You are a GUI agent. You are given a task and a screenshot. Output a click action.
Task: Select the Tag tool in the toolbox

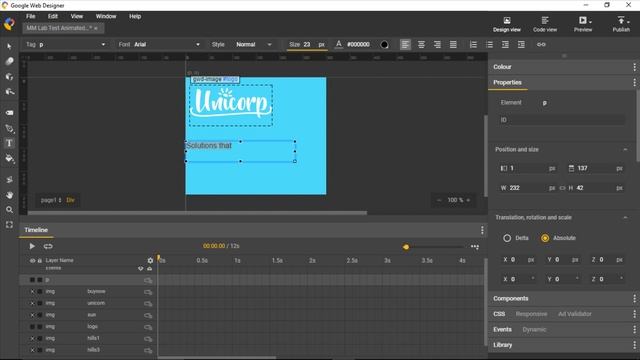coord(9,113)
